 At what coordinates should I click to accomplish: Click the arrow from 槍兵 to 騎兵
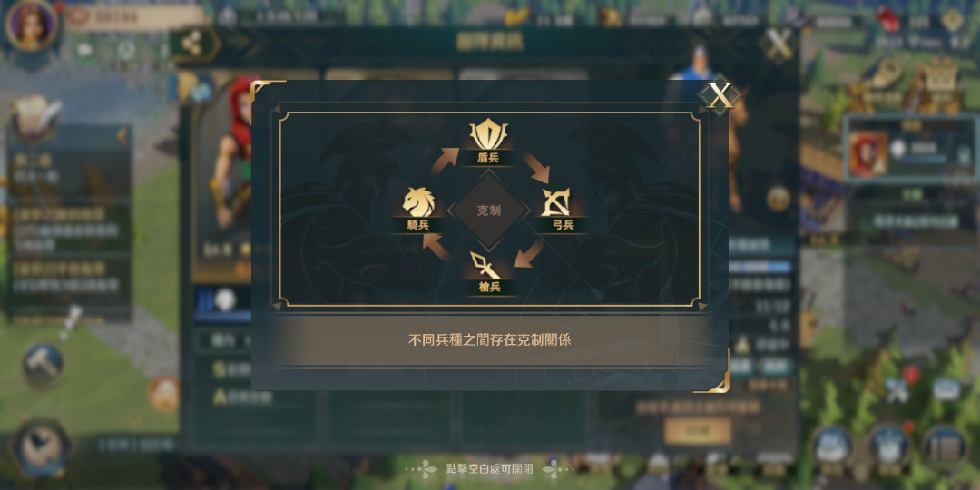click(x=436, y=248)
